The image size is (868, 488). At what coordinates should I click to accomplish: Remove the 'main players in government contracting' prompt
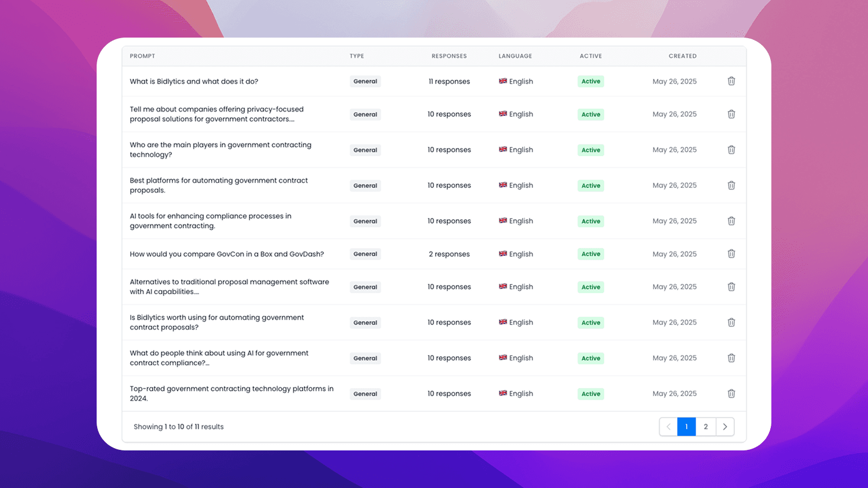coord(731,149)
